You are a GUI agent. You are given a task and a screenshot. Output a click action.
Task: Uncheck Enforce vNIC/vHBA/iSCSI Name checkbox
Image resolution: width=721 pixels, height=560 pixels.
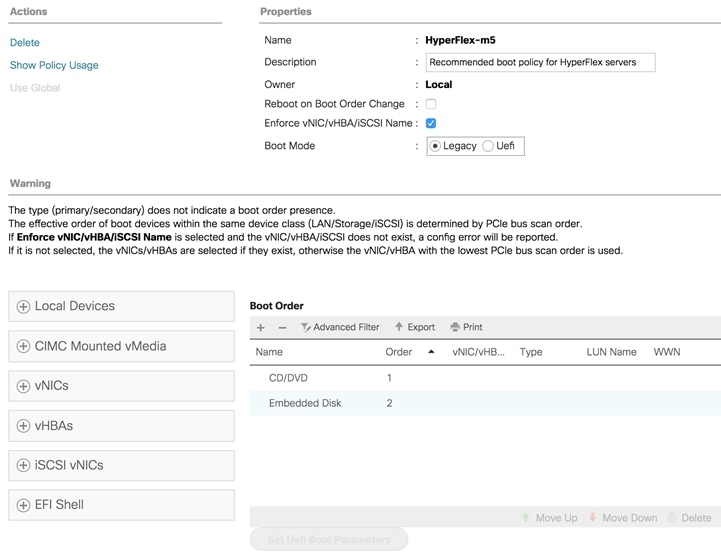click(431, 124)
